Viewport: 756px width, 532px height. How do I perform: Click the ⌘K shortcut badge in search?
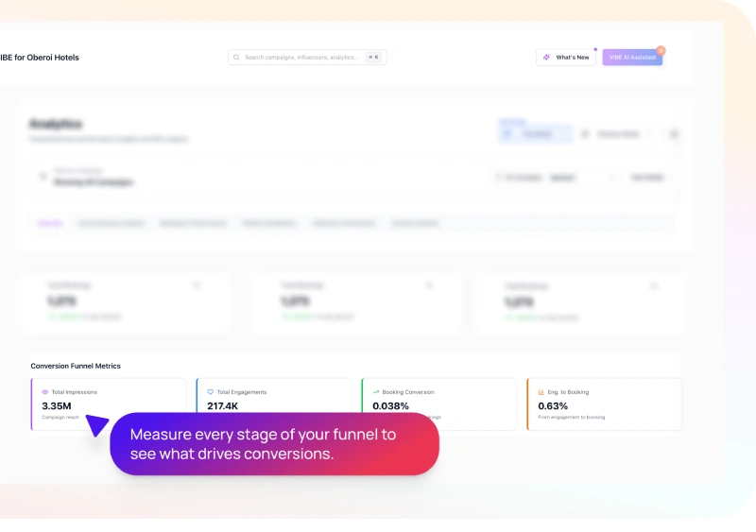pyautogui.click(x=373, y=57)
